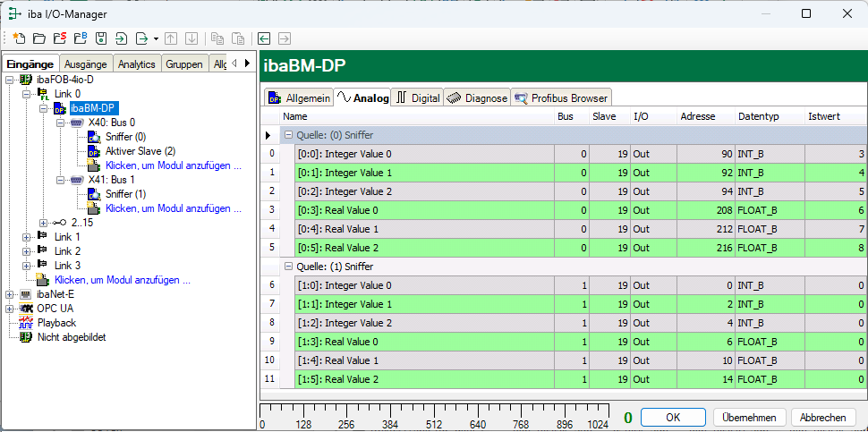Switch to the Digital tab
868x432 pixels.
click(418, 97)
